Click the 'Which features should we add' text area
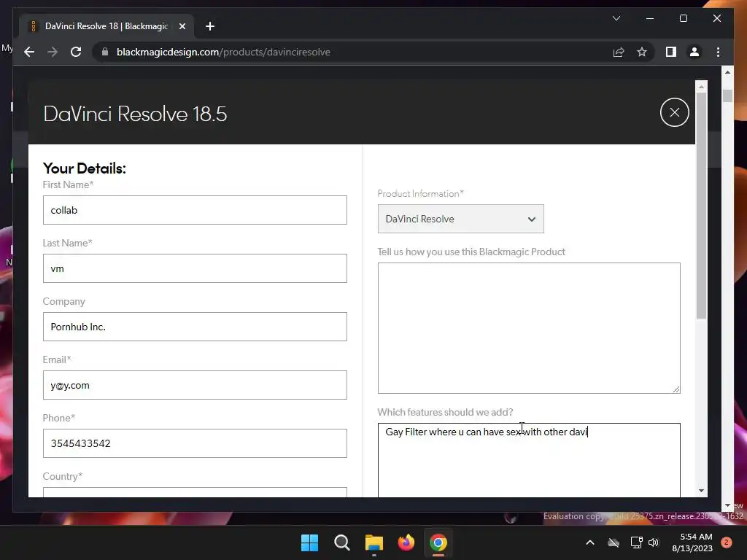The width and height of the screenshot is (747, 560). 529,460
